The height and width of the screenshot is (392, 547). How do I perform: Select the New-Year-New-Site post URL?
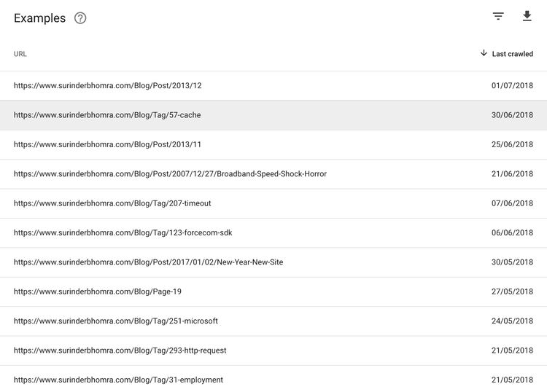click(x=148, y=262)
